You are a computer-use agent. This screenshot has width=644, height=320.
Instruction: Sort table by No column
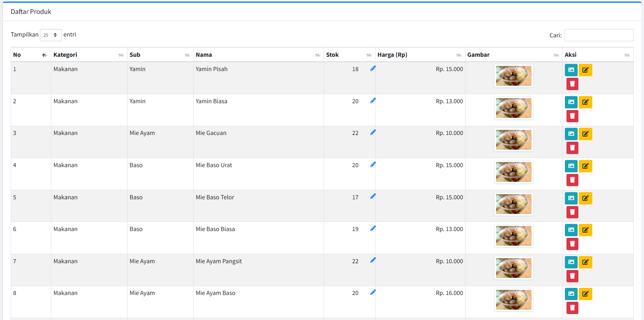coord(30,55)
